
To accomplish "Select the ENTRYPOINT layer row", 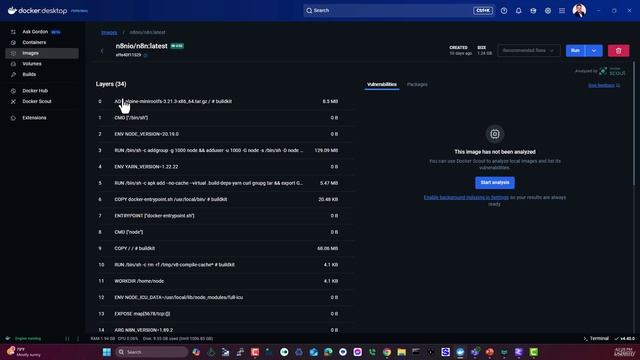I will (x=224, y=216).
